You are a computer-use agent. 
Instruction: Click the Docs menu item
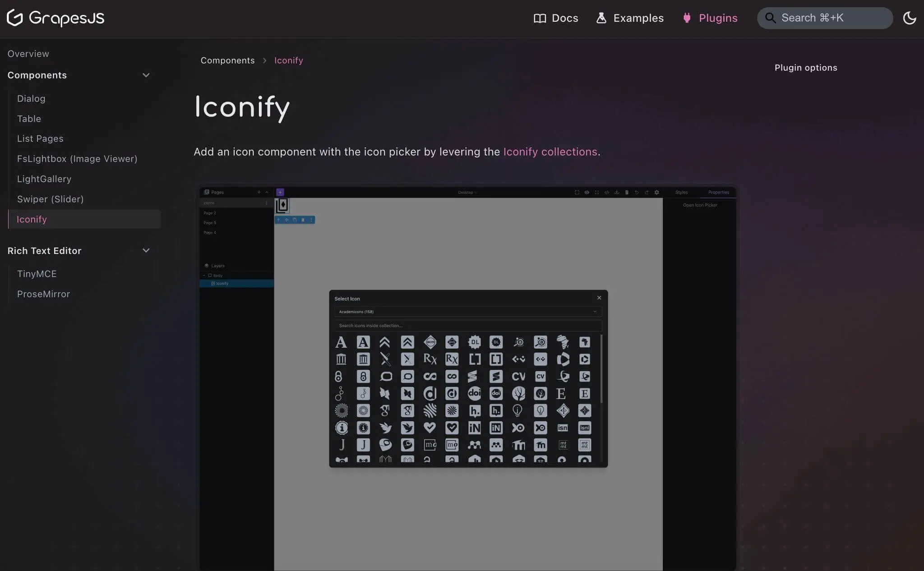556,18
